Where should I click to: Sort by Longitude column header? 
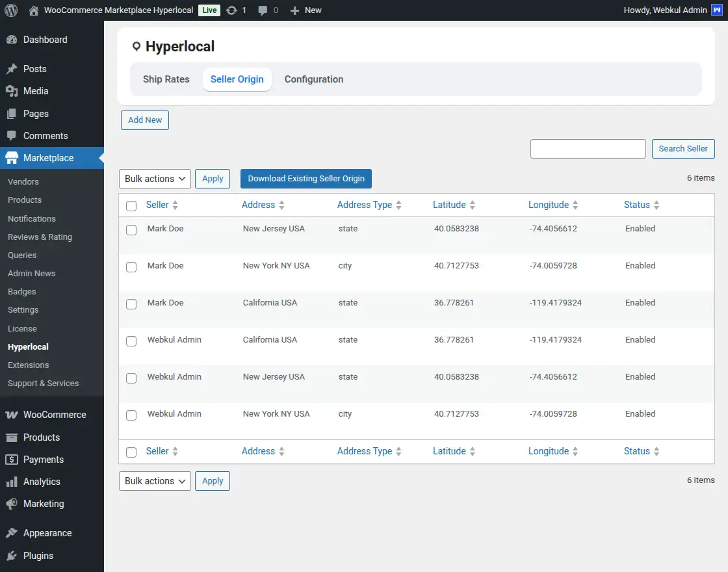(x=553, y=205)
